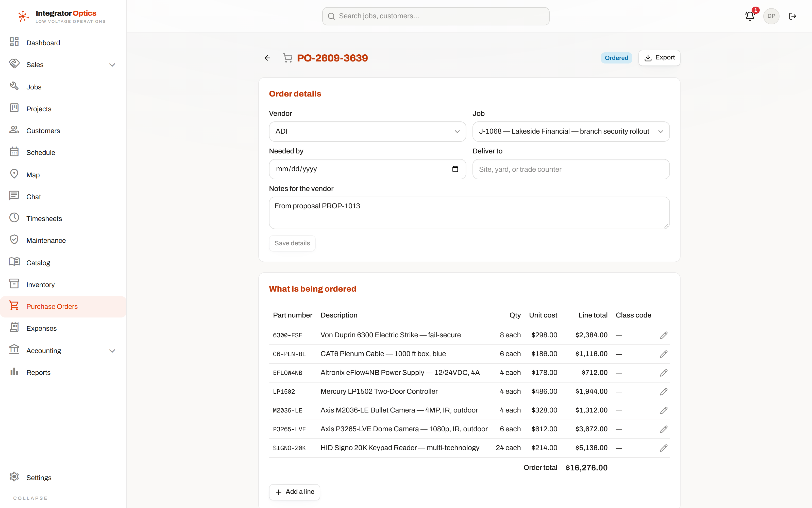Click the Customers people icon

click(x=14, y=130)
